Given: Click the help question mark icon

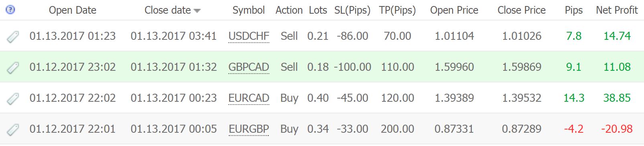Looking at the screenshot, I should [x=11, y=10].
